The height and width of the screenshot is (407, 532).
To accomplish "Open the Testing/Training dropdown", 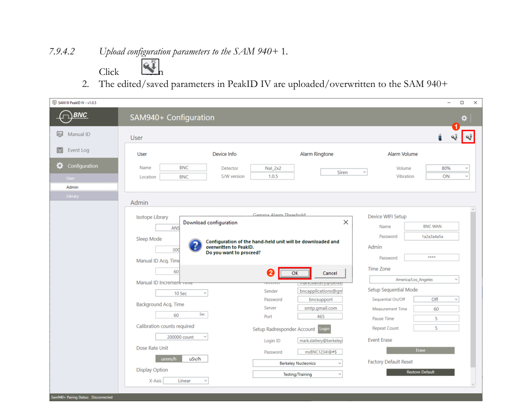I will (297, 374).
